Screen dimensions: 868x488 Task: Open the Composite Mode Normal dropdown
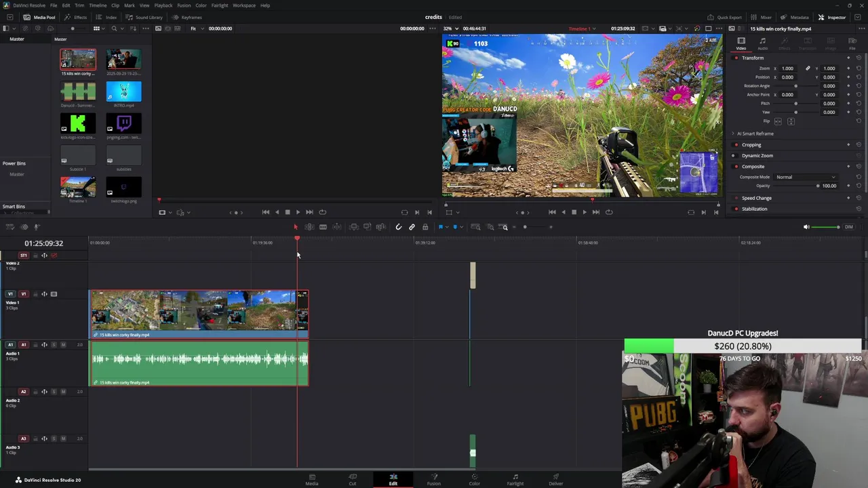806,177
